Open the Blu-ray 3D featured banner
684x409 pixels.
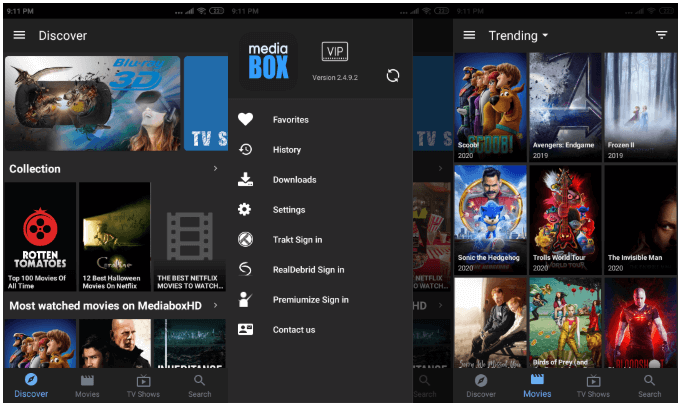tap(93, 104)
